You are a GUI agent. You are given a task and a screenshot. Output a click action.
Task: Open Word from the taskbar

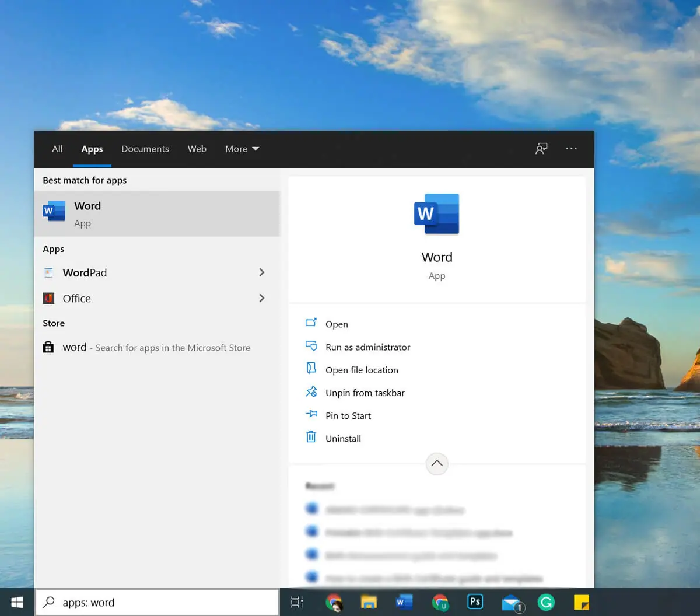point(404,602)
